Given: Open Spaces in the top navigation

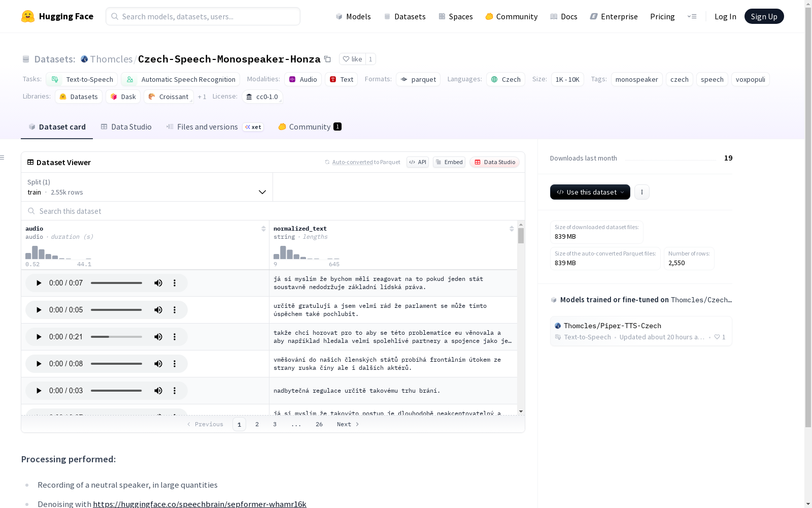Looking at the screenshot, I should [456, 16].
